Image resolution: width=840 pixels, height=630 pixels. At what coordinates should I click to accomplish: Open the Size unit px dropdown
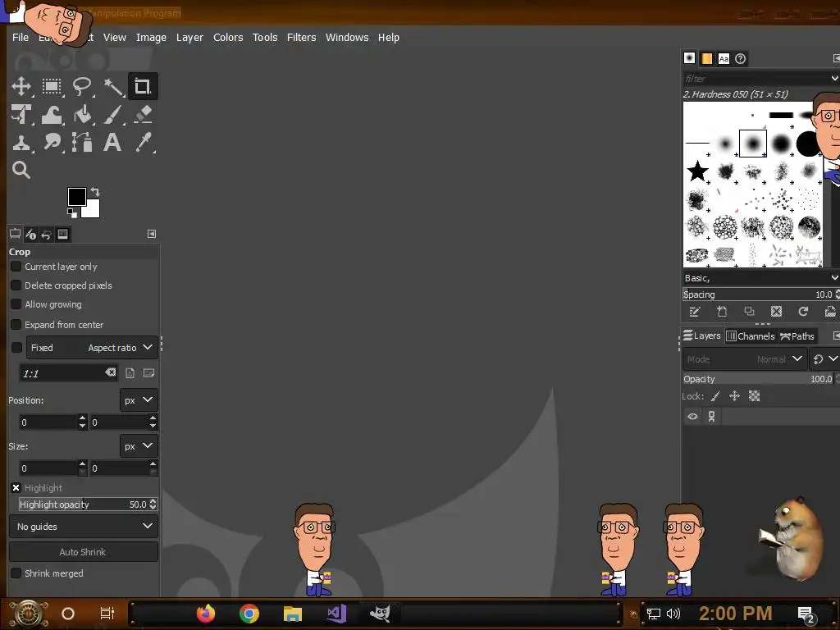[x=139, y=446]
